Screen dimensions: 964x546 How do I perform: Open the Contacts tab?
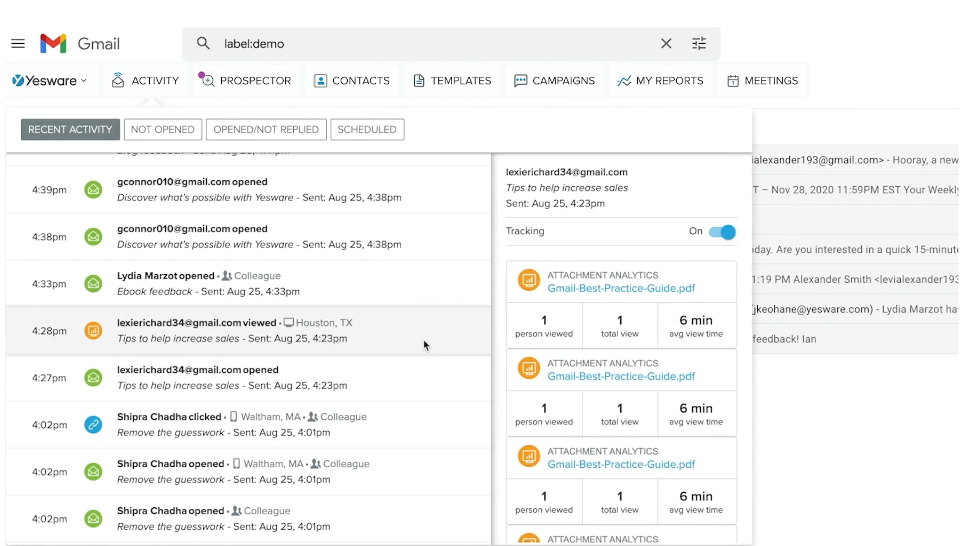point(352,81)
